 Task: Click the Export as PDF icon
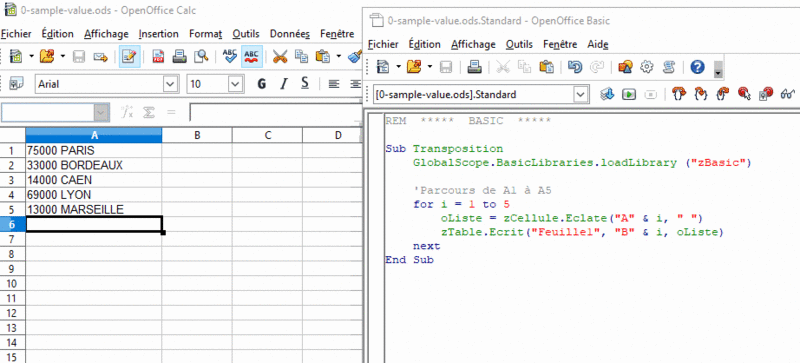[158, 56]
